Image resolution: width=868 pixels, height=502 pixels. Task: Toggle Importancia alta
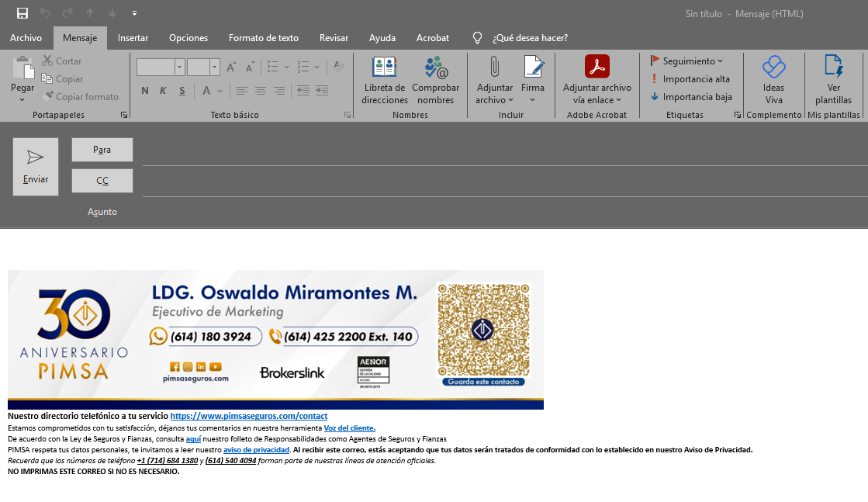click(x=690, y=78)
